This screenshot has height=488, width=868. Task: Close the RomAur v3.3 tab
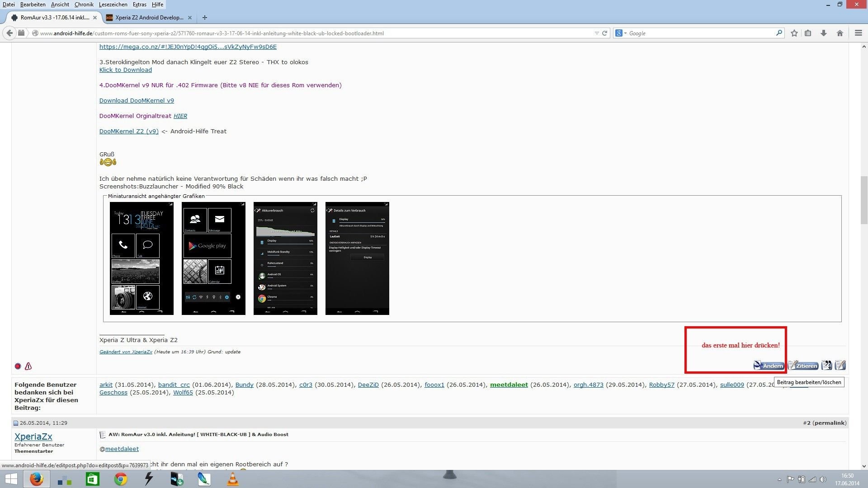click(x=95, y=18)
